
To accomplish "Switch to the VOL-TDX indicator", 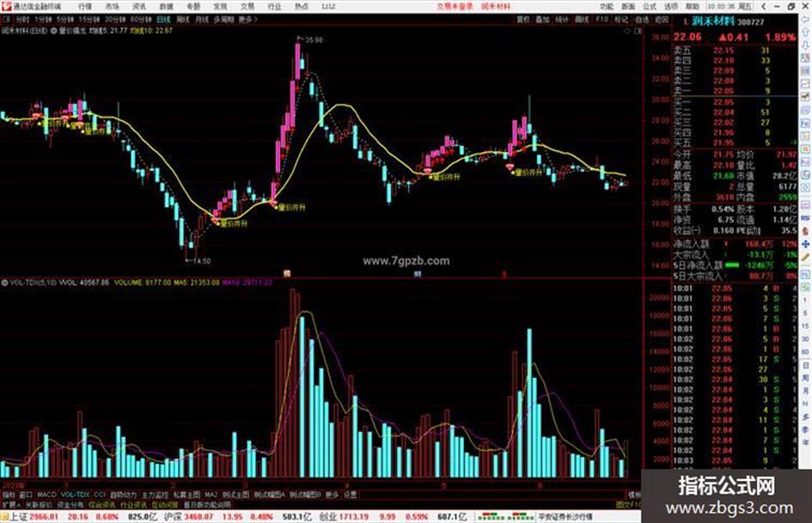I will coord(75,495).
